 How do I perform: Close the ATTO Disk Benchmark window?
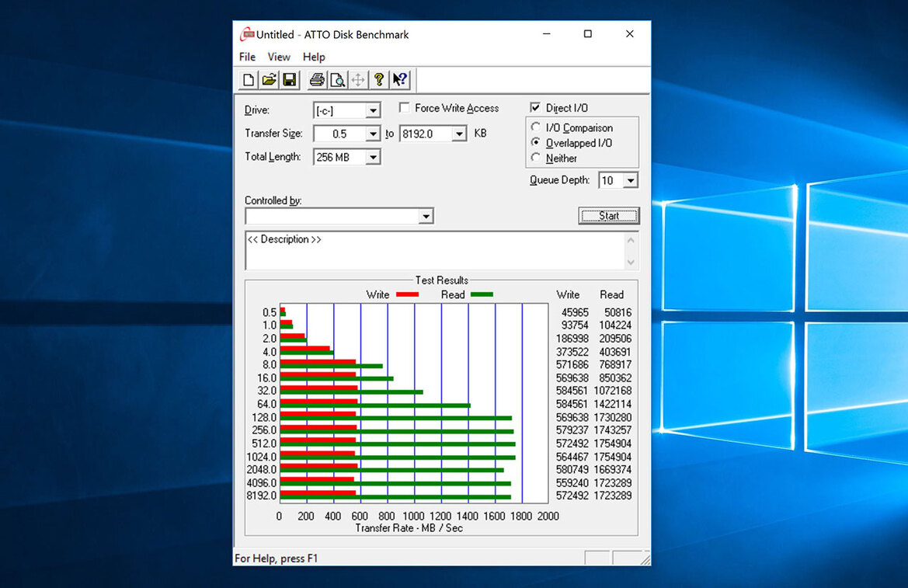629,34
